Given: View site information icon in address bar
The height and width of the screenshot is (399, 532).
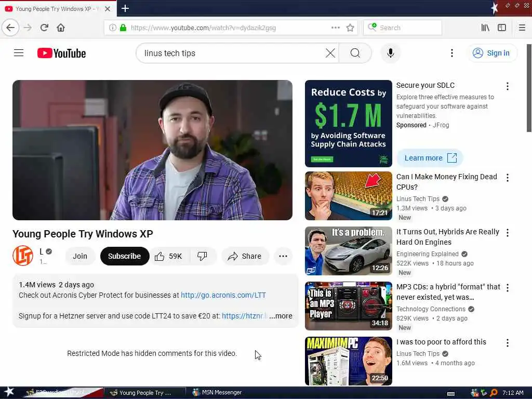Looking at the screenshot, I should point(112,28).
